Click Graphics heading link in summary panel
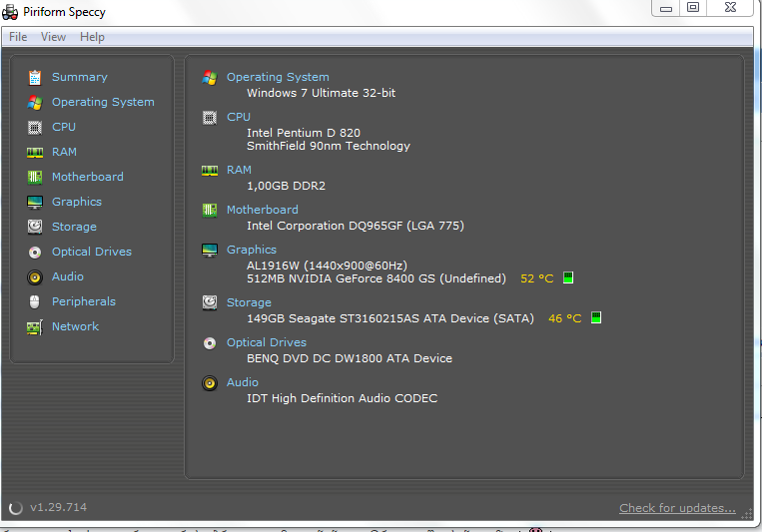762x532 pixels. (x=252, y=250)
